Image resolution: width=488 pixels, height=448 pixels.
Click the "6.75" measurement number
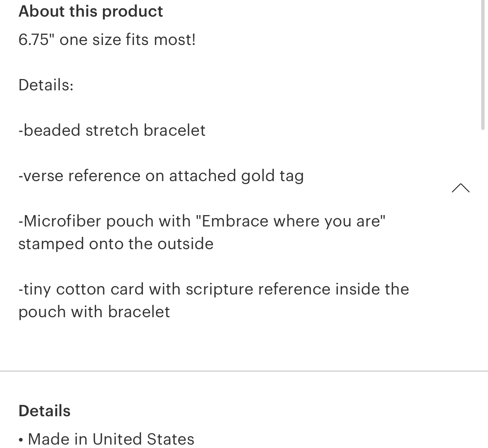click(x=34, y=40)
